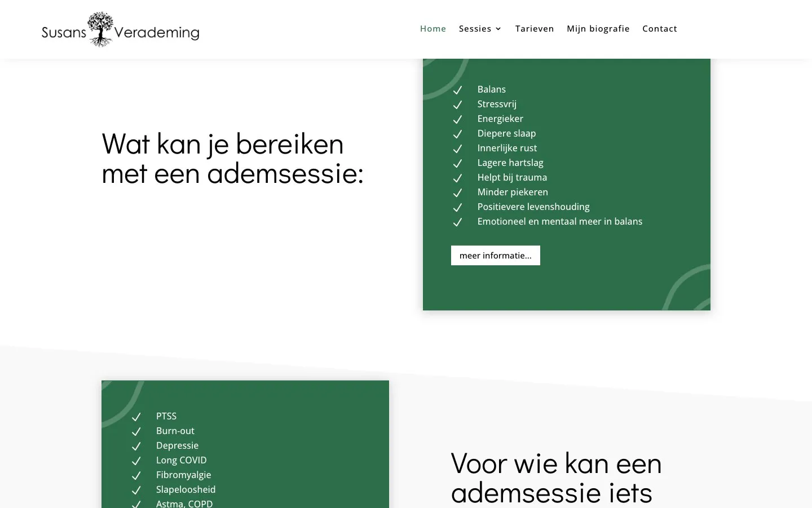
Task: Click the checkmark beside Slapeloosheid
Action: tap(136, 490)
